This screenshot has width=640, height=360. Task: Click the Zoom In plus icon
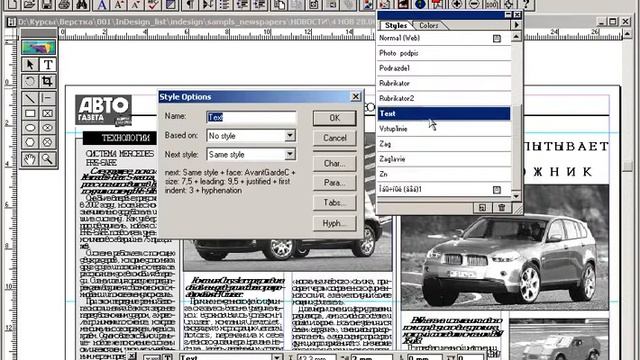[x=457, y=4]
